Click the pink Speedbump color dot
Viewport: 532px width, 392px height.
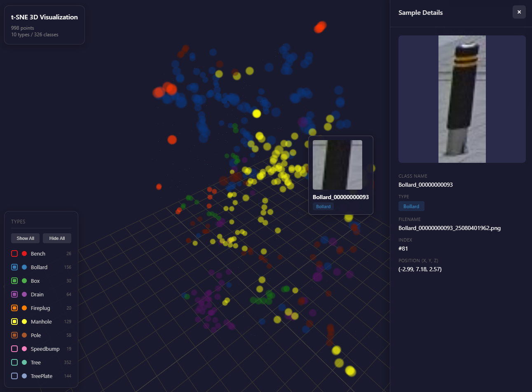[x=24, y=349]
